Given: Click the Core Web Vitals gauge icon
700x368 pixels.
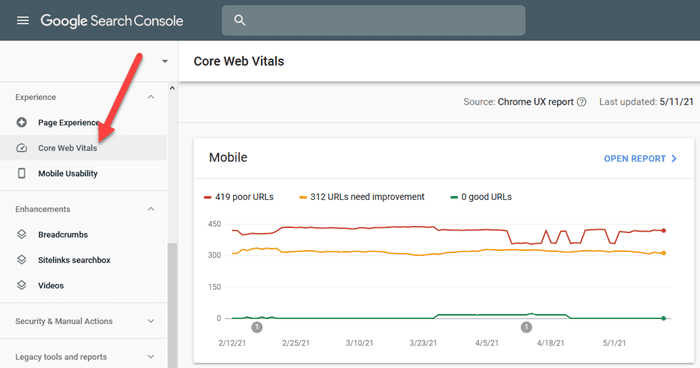Looking at the screenshot, I should pyautogui.click(x=21, y=148).
